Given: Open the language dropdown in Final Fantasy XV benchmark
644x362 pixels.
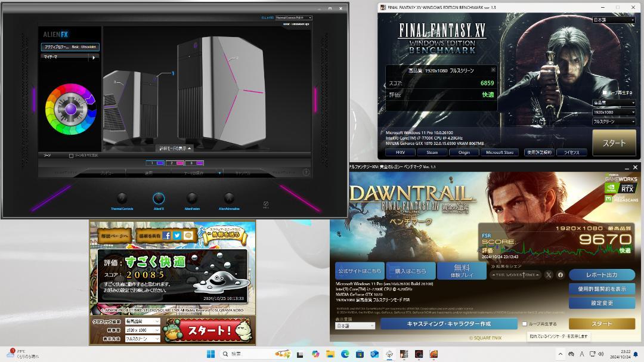Looking at the screenshot, I should [x=614, y=20].
